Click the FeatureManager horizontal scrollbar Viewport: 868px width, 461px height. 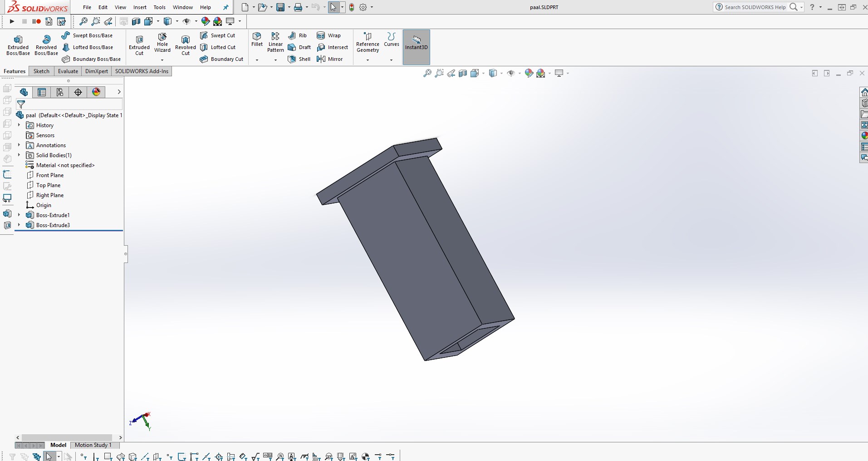coord(67,437)
